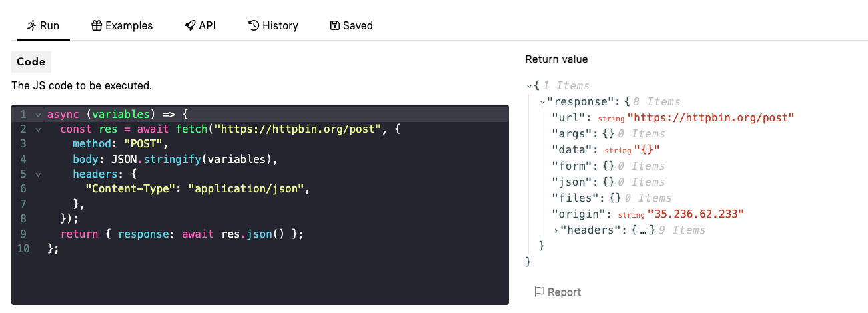The height and width of the screenshot is (313, 868).
Task: Collapse the headers block at line 5
Action: [x=38, y=174]
